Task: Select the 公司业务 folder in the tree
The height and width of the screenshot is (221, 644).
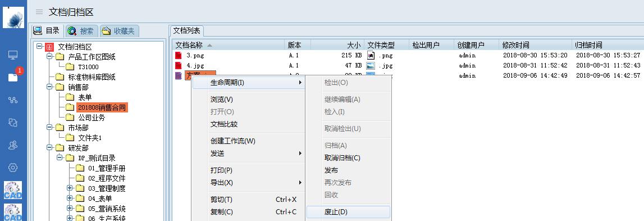Action: point(92,118)
